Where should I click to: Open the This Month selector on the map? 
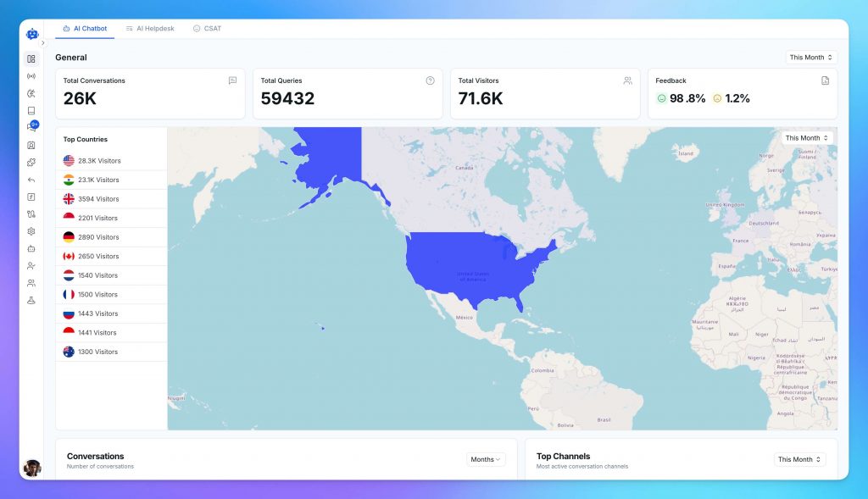pyautogui.click(x=806, y=137)
